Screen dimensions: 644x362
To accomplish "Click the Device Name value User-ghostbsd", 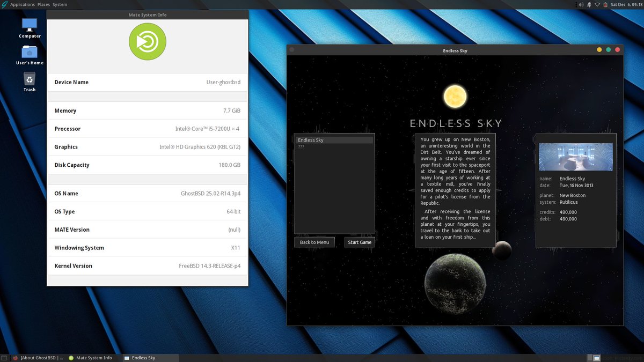I will click(223, 82).
